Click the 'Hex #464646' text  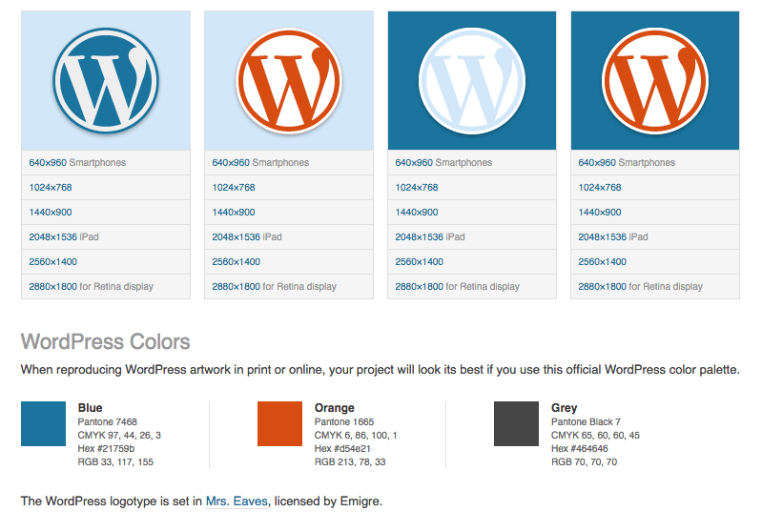(x=579, y=448)
